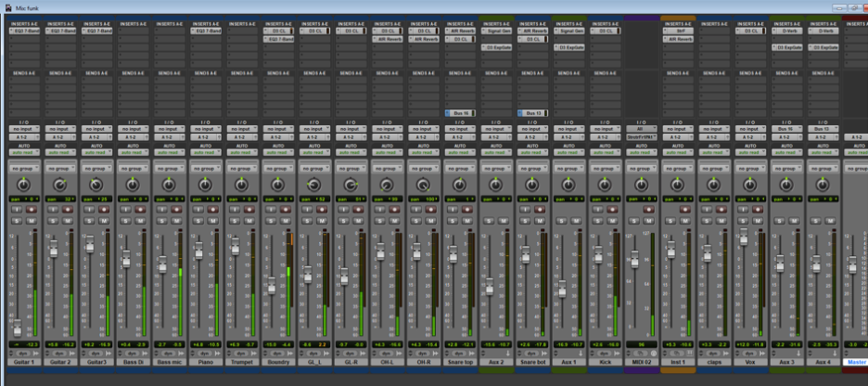Select the Master track name
The width and height of the screenshot is (868, 386).
(856, 362)
